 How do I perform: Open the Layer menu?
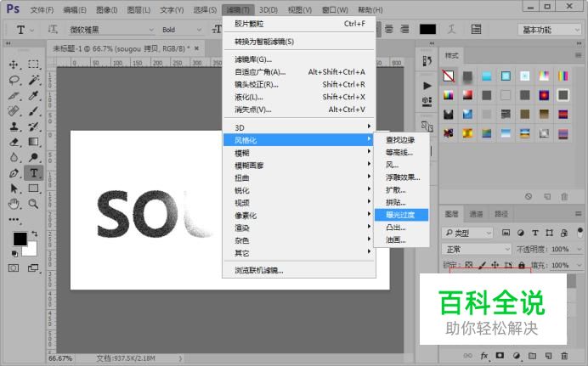[139, 9]
